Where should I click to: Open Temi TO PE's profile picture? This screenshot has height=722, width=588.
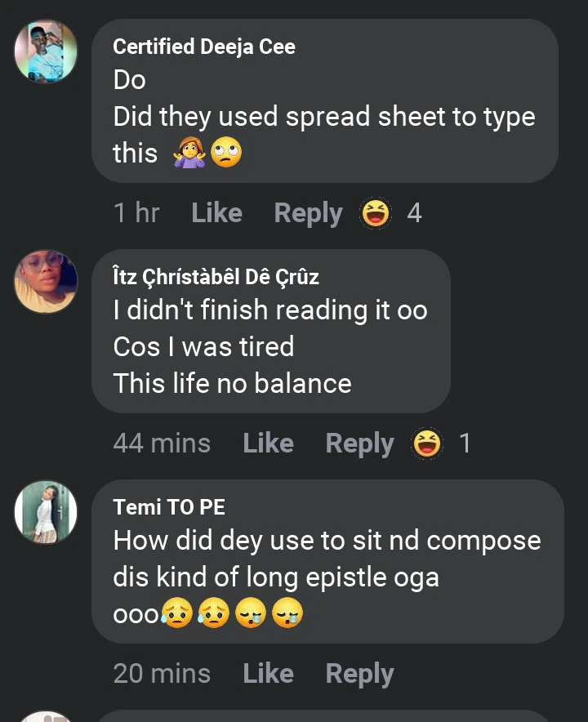coord(46,512)
